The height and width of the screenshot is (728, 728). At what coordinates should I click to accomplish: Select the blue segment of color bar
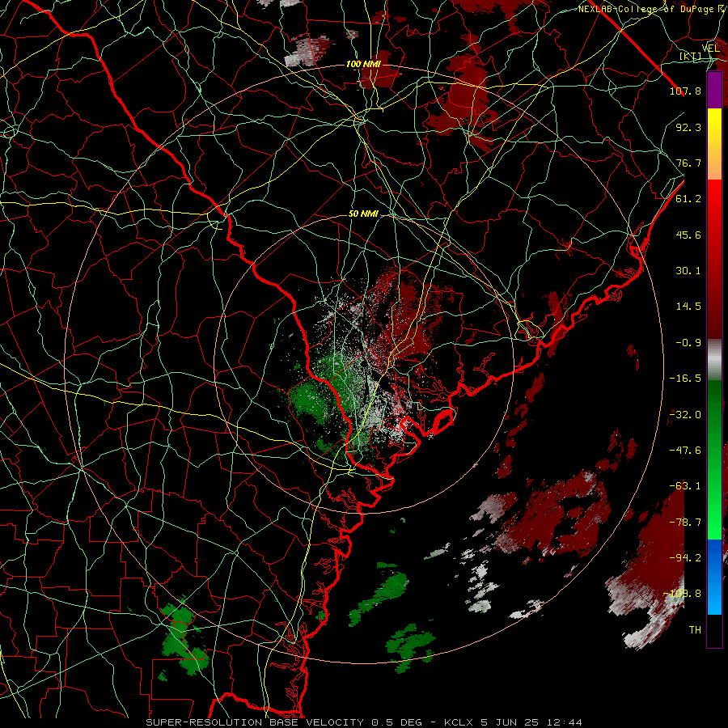[714, 577]
